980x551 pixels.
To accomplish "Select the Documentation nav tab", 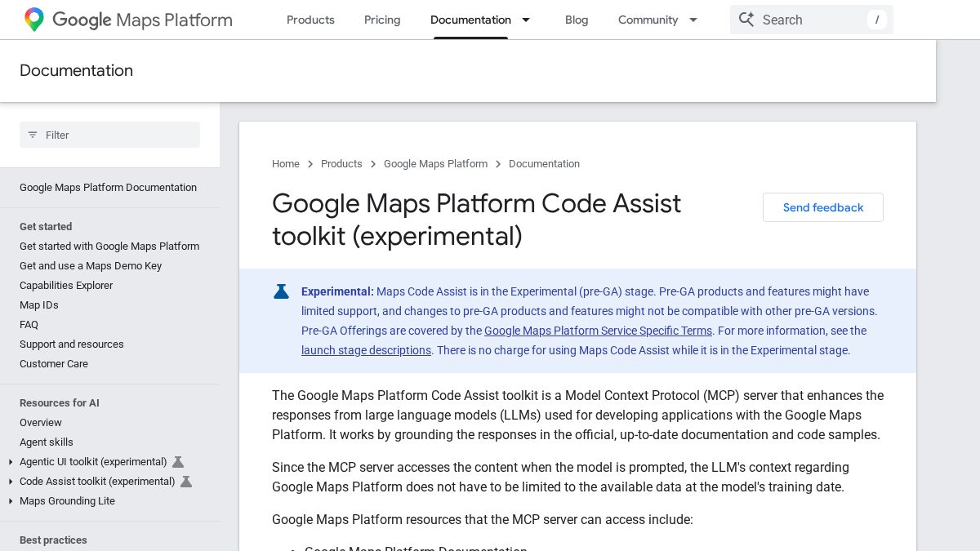I will point(470,20).
